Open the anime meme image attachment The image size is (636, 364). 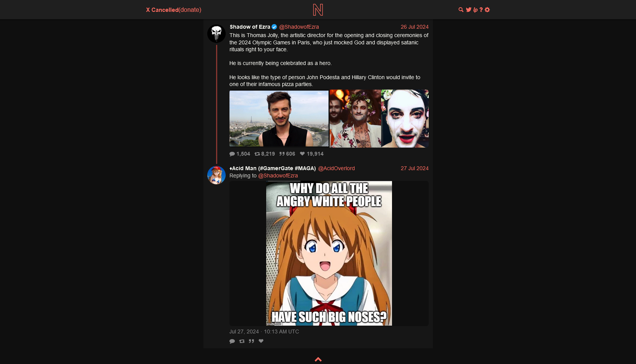point(329,253)
